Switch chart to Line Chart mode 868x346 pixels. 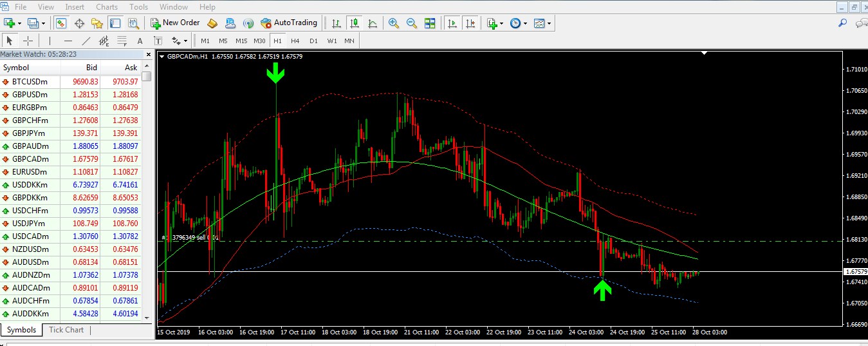(x=373, y=23)
